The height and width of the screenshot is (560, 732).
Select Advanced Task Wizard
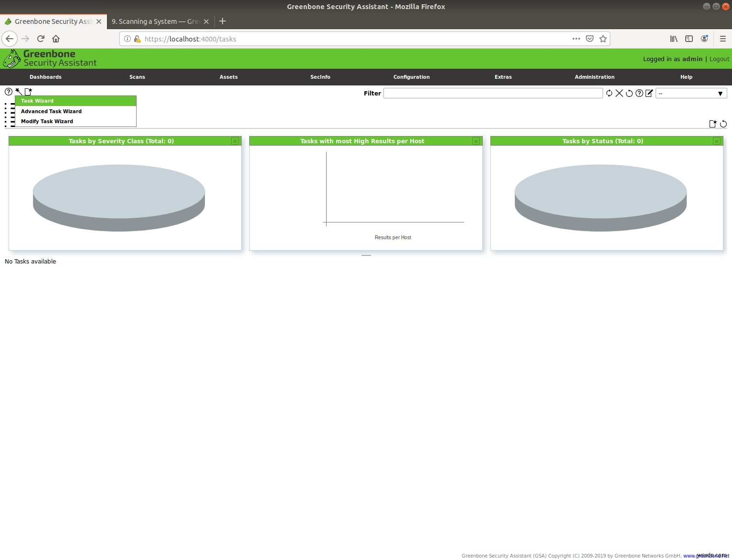point(51,111)
